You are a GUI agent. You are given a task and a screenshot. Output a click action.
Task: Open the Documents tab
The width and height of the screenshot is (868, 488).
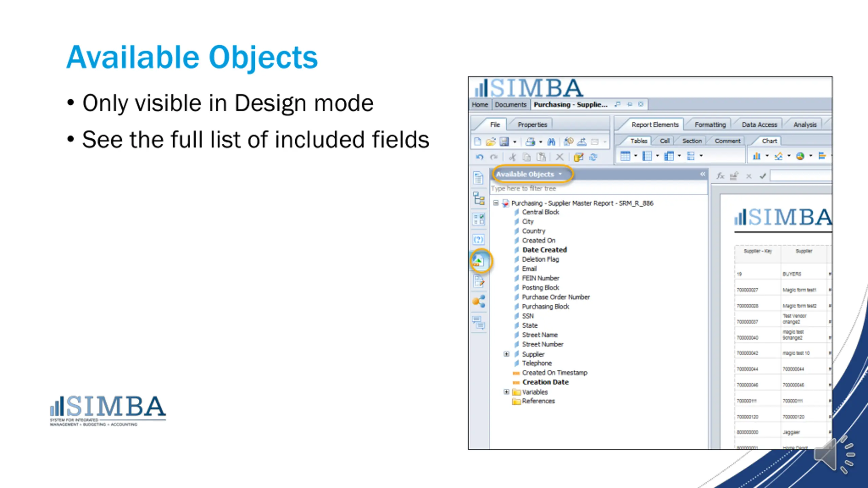(x=510, y=104)
